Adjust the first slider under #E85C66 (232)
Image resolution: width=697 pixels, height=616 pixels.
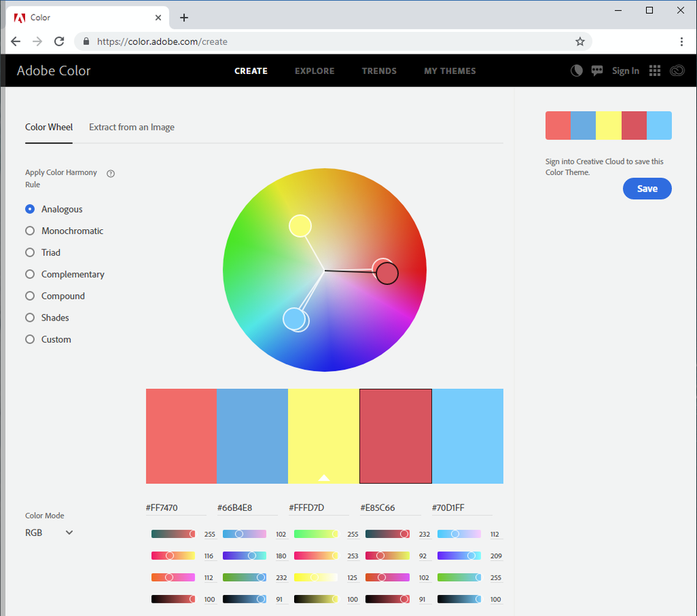pyautogui.click(x=388, y=534)
